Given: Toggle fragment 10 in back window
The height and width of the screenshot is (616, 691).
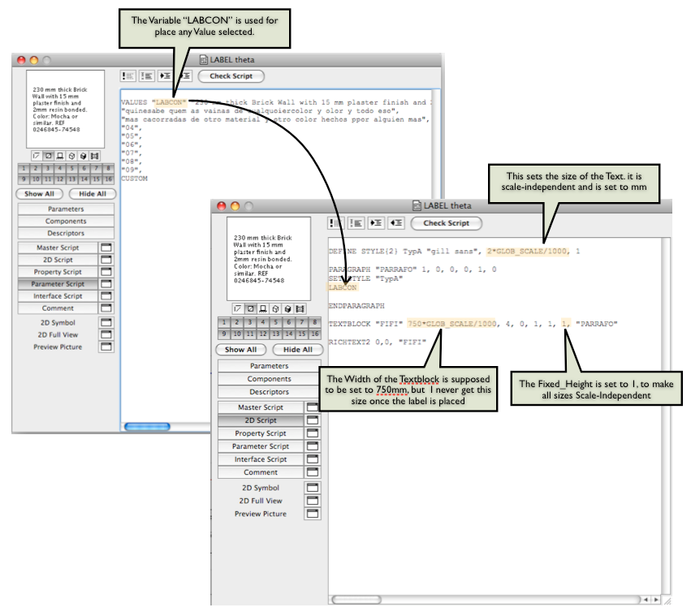Looking at the screenshot, I should pyautogui.click(x=36, y=179).
